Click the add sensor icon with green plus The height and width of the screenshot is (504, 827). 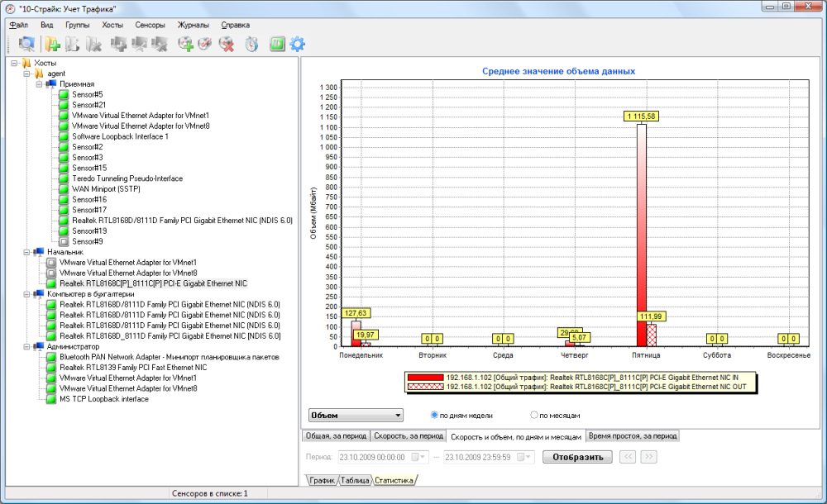(x=185, y=45)
